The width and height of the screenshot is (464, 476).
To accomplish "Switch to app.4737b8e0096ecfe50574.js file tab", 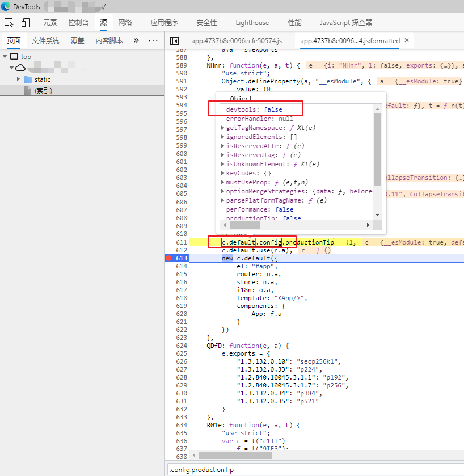I will click(237, 41).
